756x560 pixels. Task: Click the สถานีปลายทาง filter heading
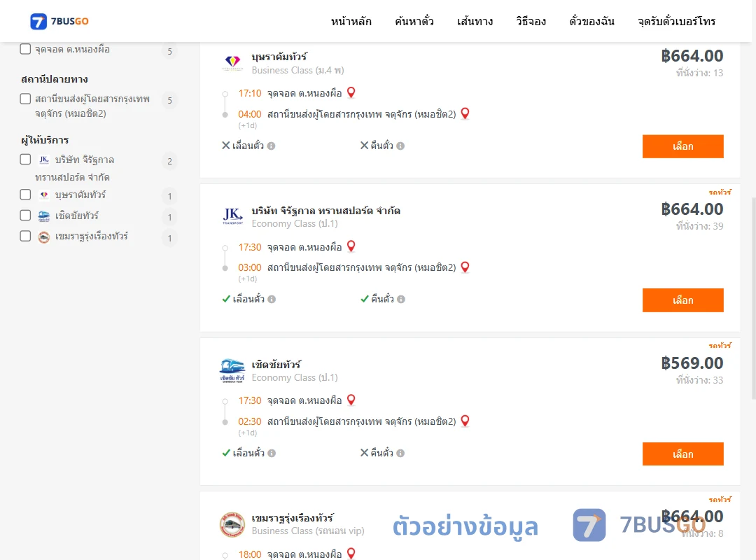[55, 79]
